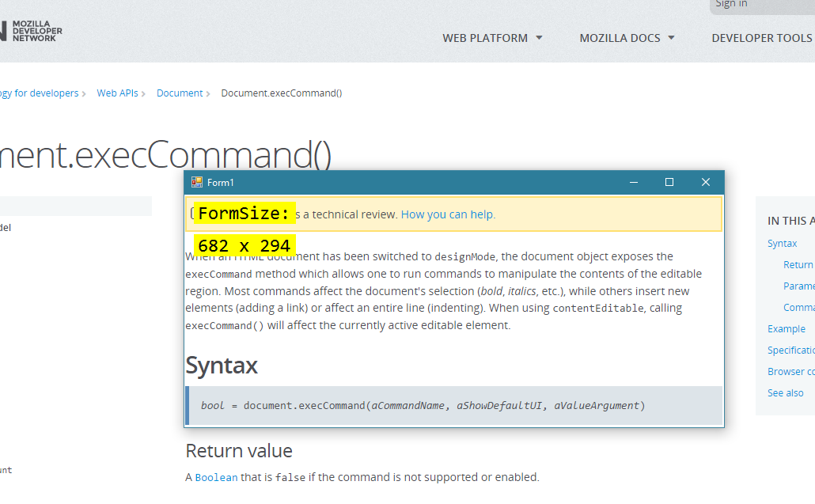Open the MOZILLA DOCS dropdown menu
This screenshot has width=815, height=504.
(627, 38)
